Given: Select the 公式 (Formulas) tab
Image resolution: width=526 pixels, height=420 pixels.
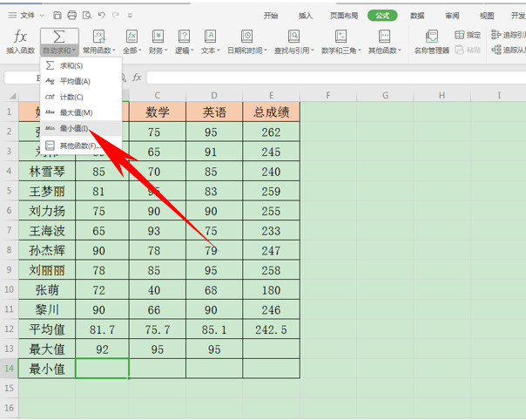Looking at the screenshot, I should (x=382, y=16).
